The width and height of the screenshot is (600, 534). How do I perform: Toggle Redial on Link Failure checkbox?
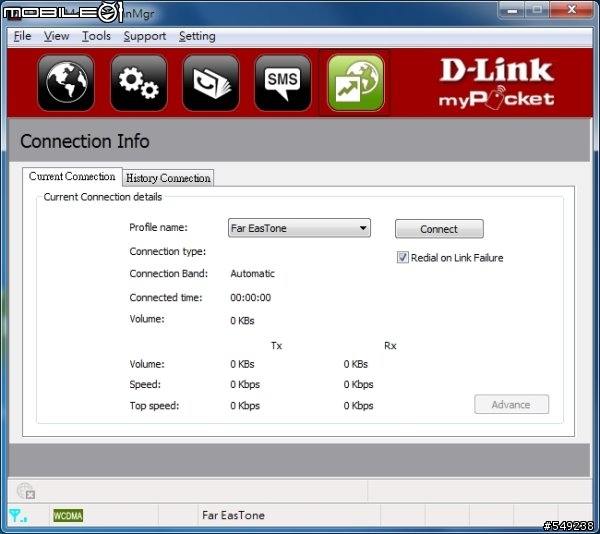403,257
